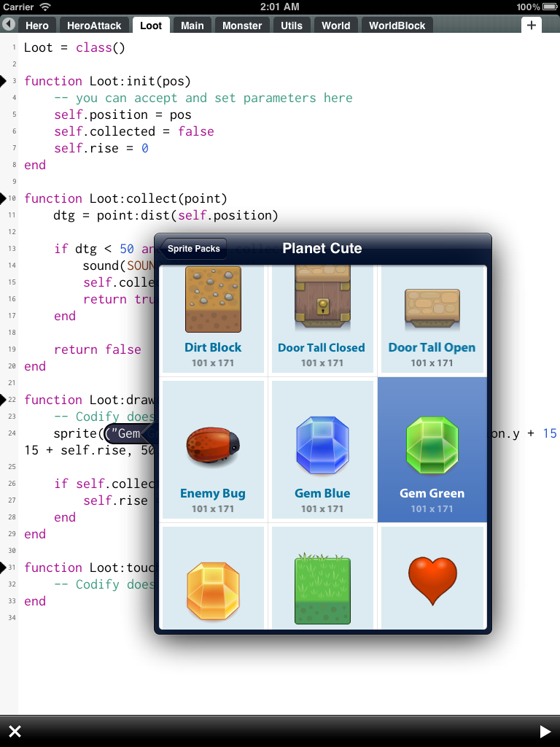Add a new tab with the plus button
The image size is (560, 747).
[x=532, y=25]
